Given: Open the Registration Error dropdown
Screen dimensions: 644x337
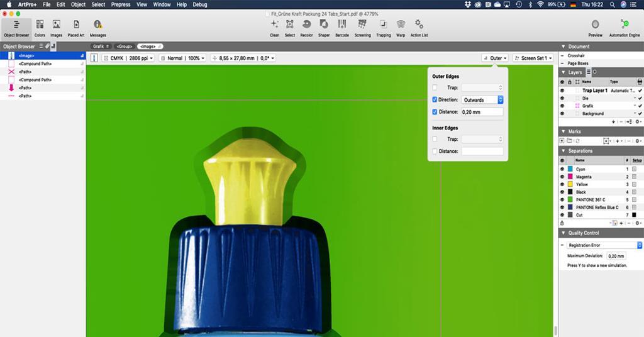Looking at the screenshot, I should click(x=604, y=245).
